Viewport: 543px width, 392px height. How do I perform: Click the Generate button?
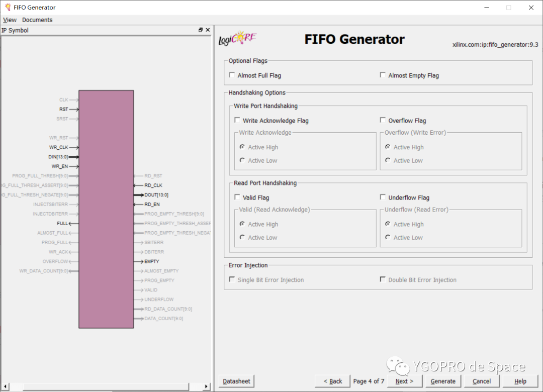click(443, 381)
